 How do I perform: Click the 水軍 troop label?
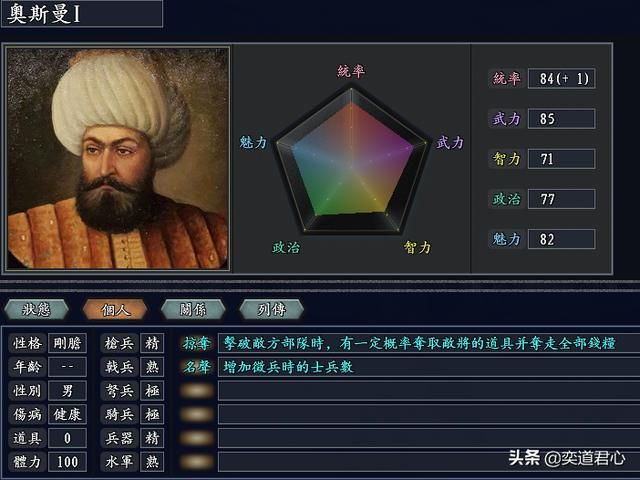(120, 462)
